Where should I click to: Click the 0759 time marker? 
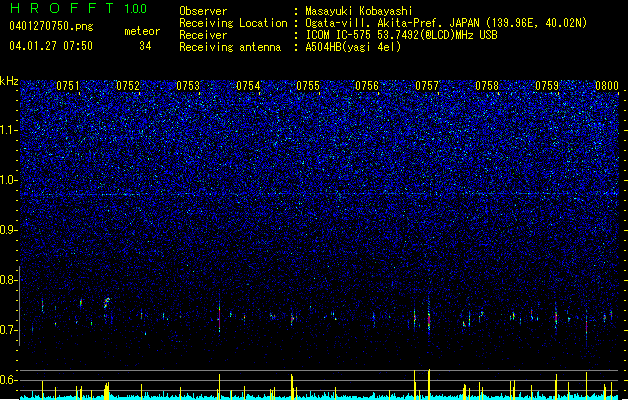[547, 86]
